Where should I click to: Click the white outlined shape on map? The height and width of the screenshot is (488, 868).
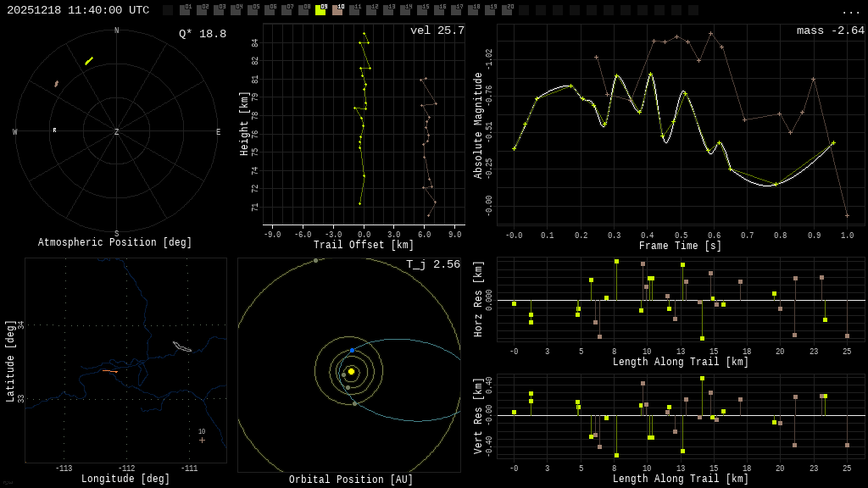[181, 347]
